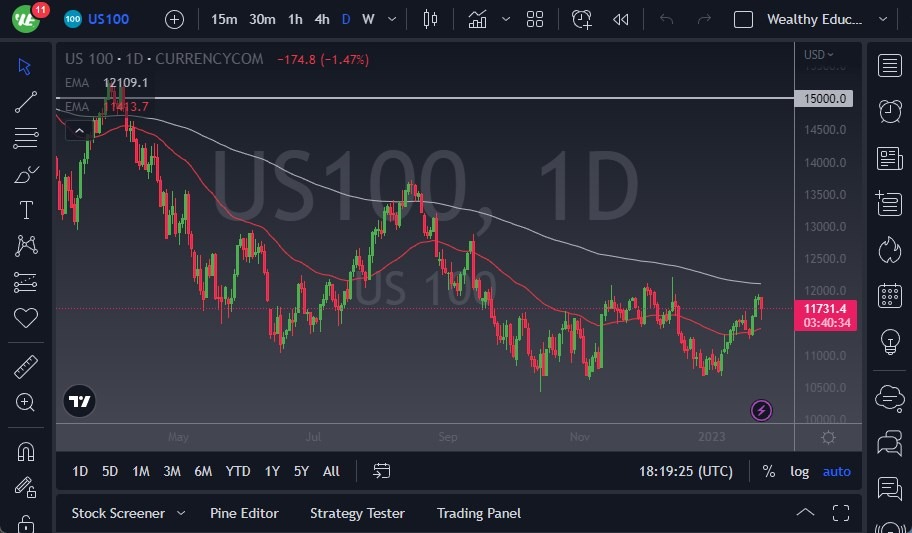Open the Strategy Tester tab
The width and height of the screenshot is (912, 533).
357,513
